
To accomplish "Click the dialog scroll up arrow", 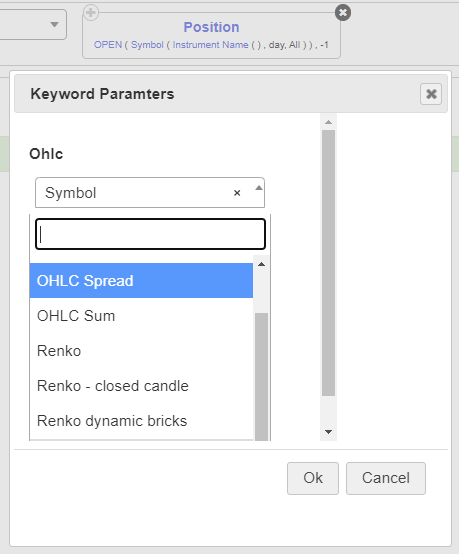I will point(328,122).
